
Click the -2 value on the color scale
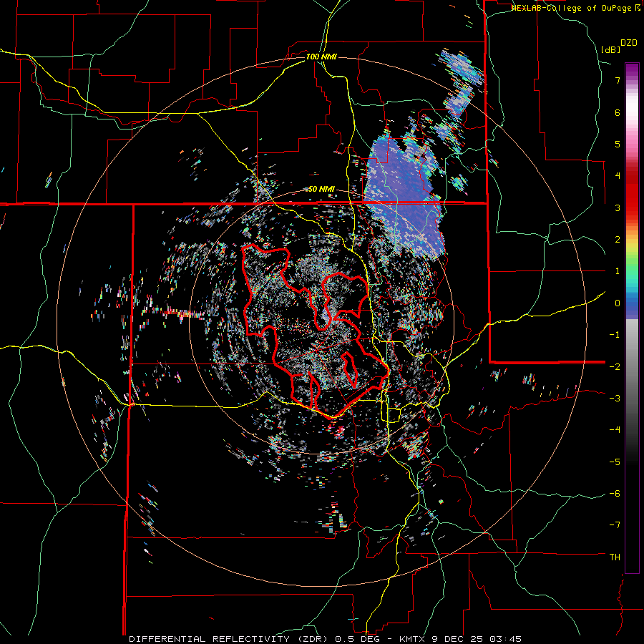click(x=615, y=366)
